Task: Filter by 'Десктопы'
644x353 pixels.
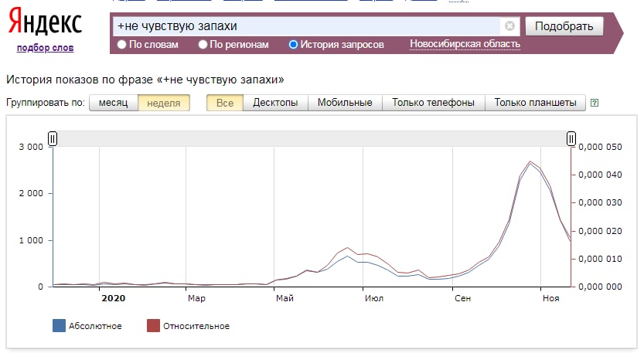Action: click(275, 103)
